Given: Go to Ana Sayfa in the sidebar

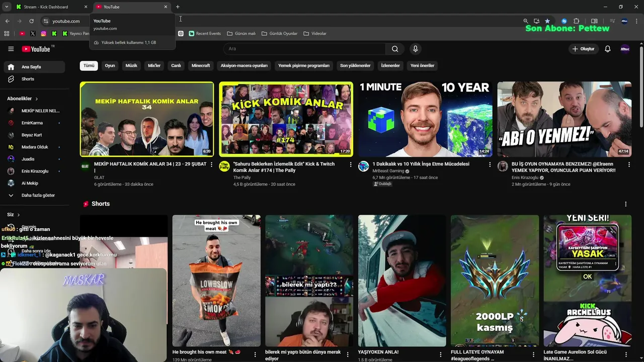Looking at the screenshot, I should 34,67.
